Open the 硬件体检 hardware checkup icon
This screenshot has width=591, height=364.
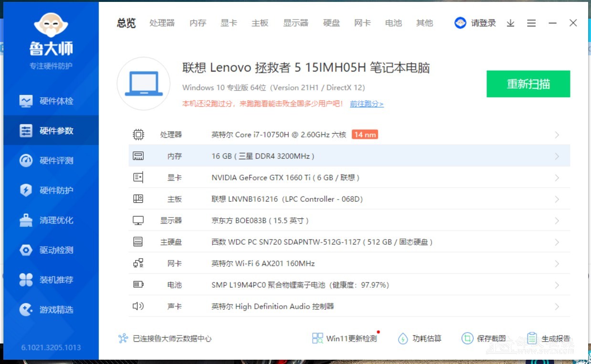click(x=26, y=101)
